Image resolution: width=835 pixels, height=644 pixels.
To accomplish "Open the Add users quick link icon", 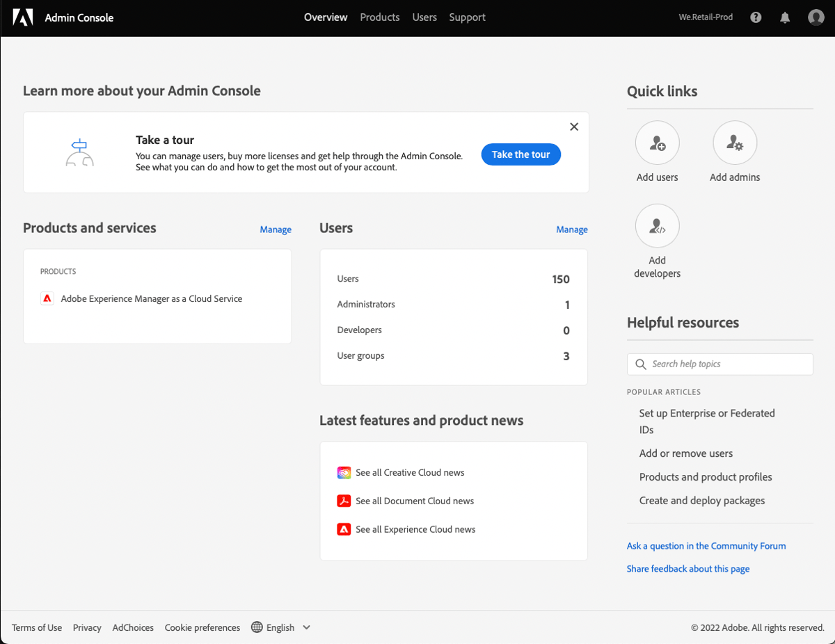I will point(657,142).
